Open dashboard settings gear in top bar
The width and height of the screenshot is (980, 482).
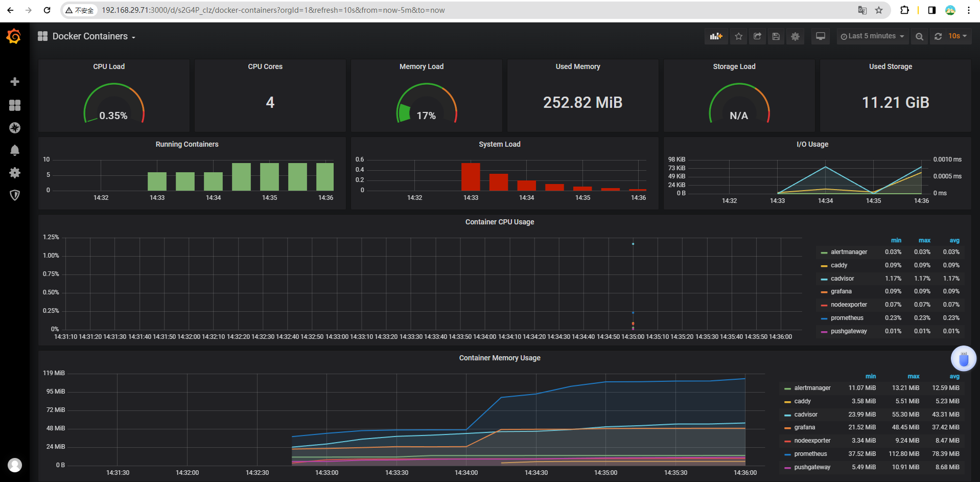795,36
